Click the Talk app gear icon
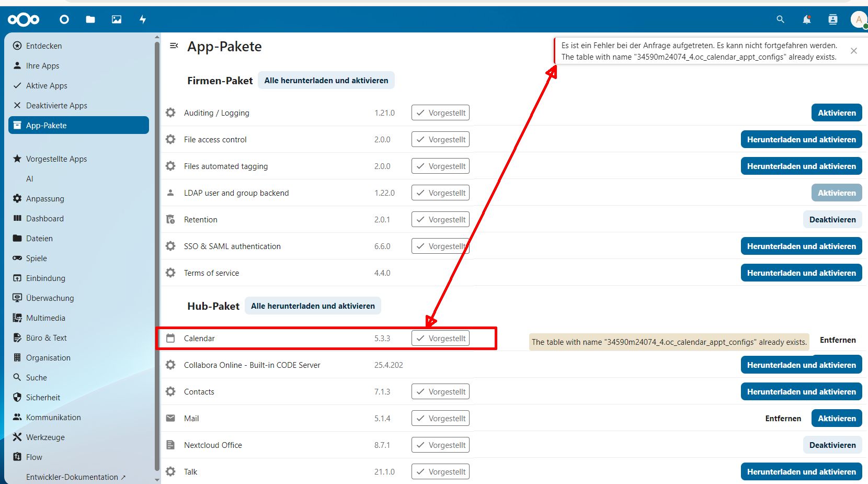The height and width of the screenshot is (484, 868). (x=170, y=471)
